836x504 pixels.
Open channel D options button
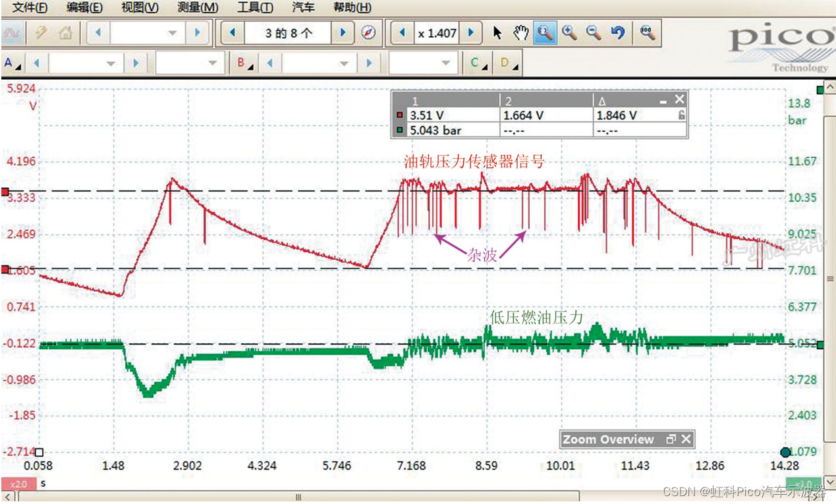pyautogui.click(x=507, y=63)
